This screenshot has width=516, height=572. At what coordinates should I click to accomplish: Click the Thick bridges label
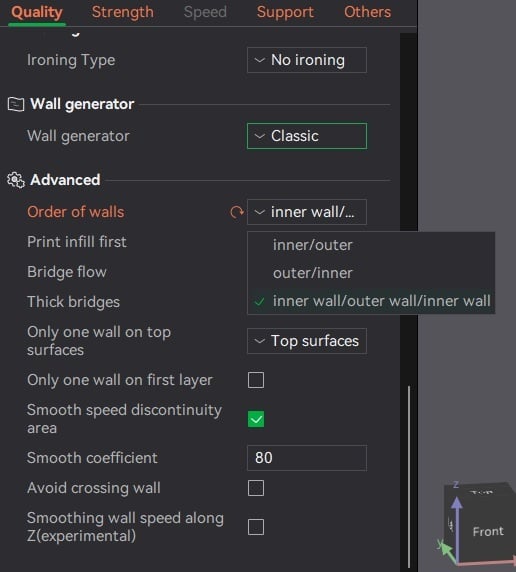point(73,302)
